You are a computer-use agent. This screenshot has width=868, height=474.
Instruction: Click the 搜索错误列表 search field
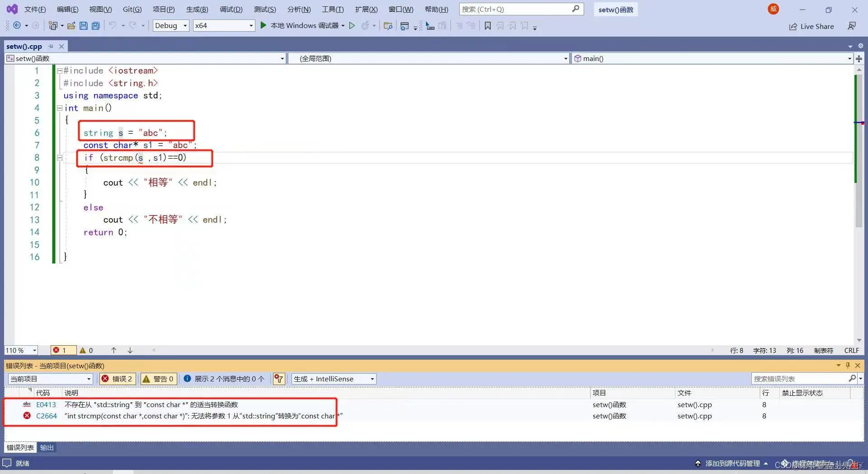click(x=801, y=378)
